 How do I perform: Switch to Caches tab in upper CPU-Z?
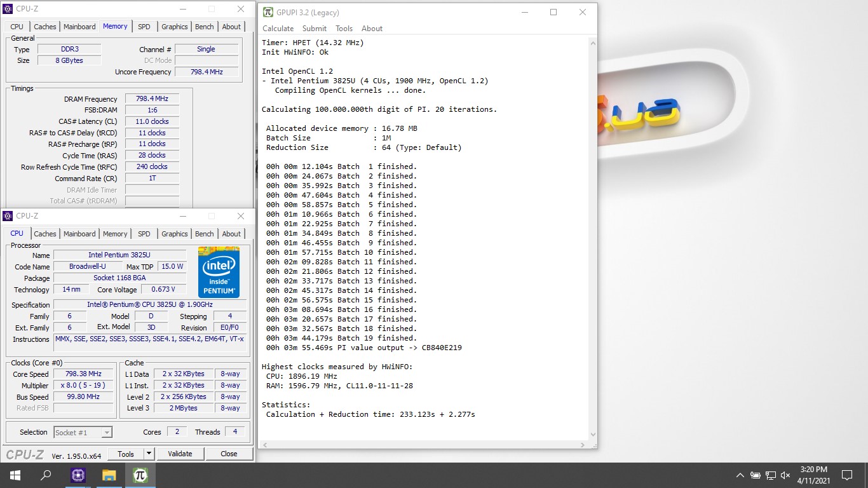coord(45,27)
